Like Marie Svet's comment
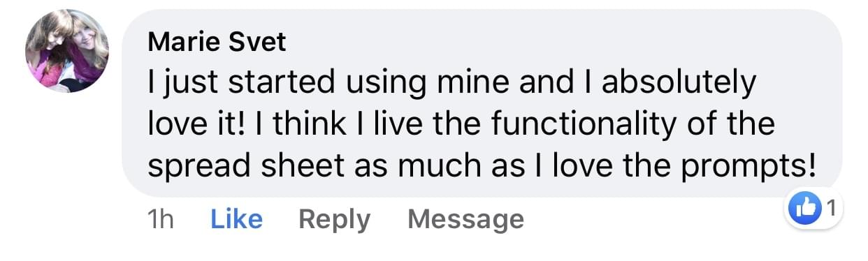 click(236, 220)
